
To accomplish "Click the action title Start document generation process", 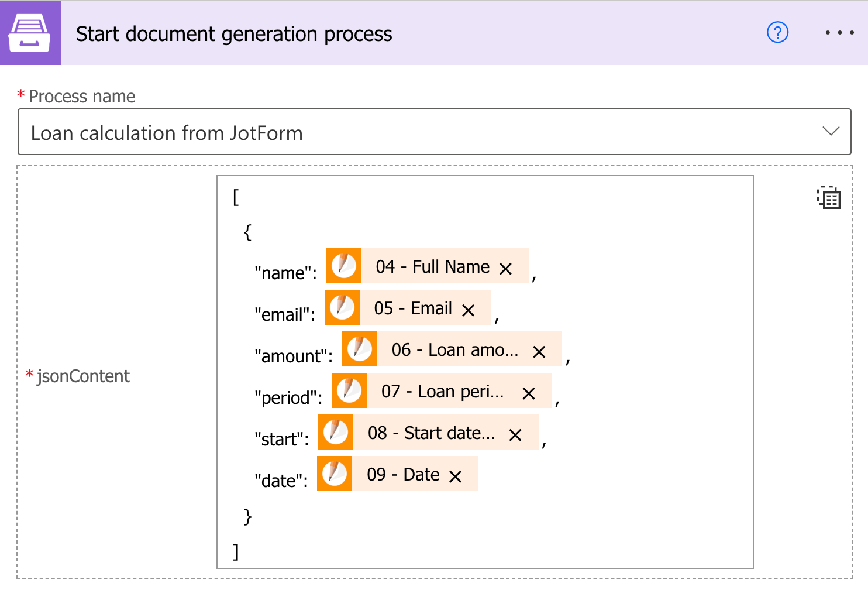I will coord(234,34).
